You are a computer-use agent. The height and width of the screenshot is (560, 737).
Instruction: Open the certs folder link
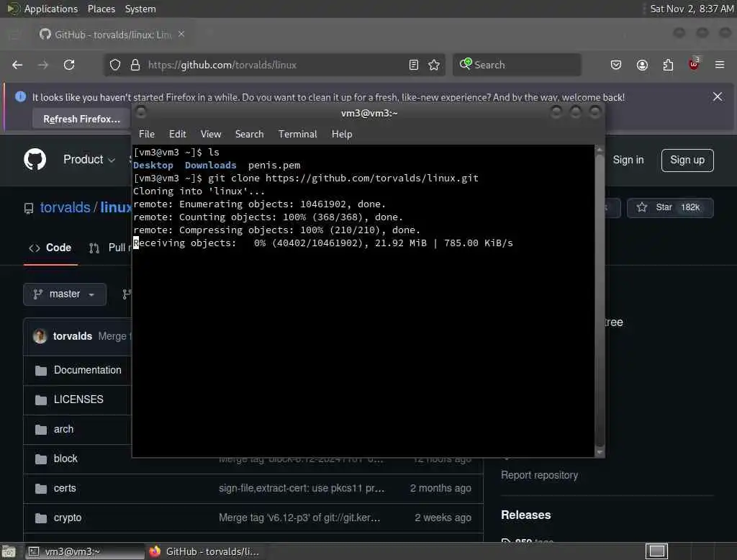tap(65, 488)
